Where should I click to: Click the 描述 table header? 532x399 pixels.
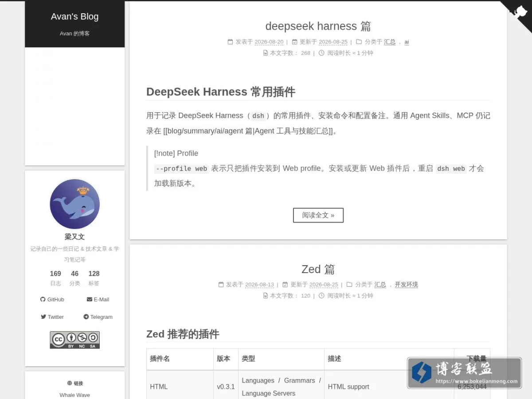pos(389,359)
